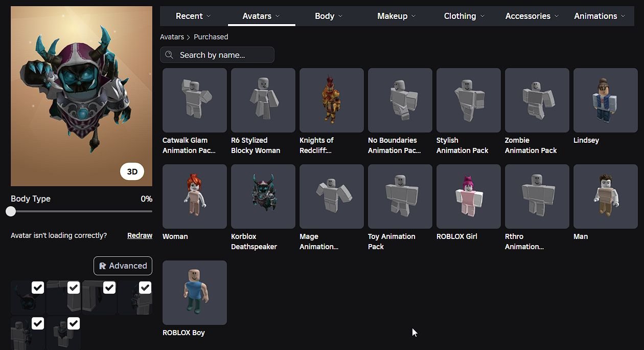This screenshot has height=350, width=644.
Task: Click Purchased in the breadcrumb
Action: pyautogui.click(x=211, y=37)
